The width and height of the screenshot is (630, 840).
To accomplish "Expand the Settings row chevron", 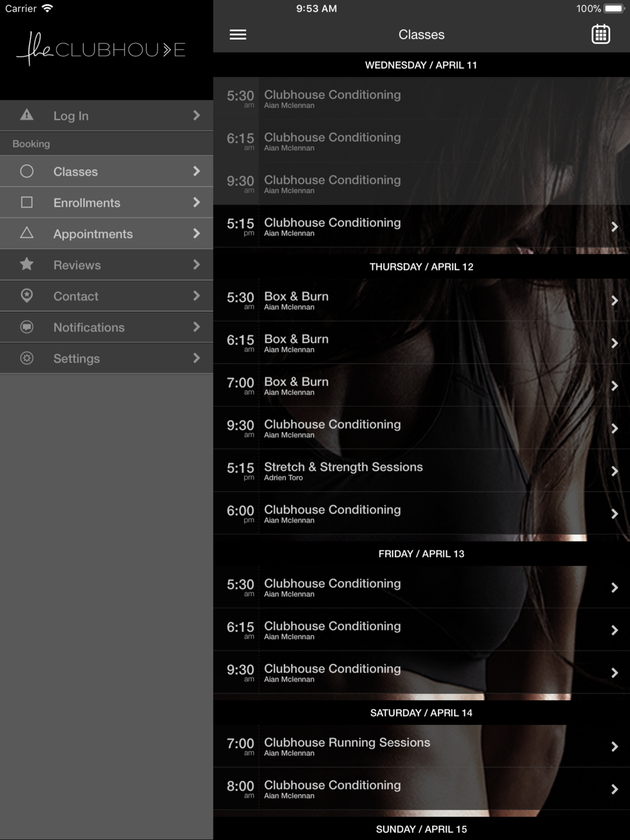I will tap(197, 358).
